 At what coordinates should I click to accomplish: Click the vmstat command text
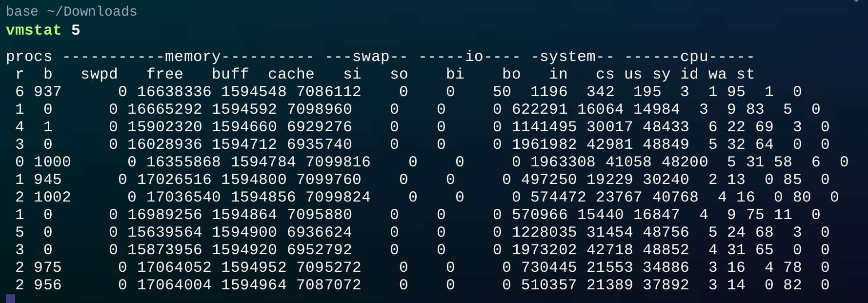coord(33,30)
